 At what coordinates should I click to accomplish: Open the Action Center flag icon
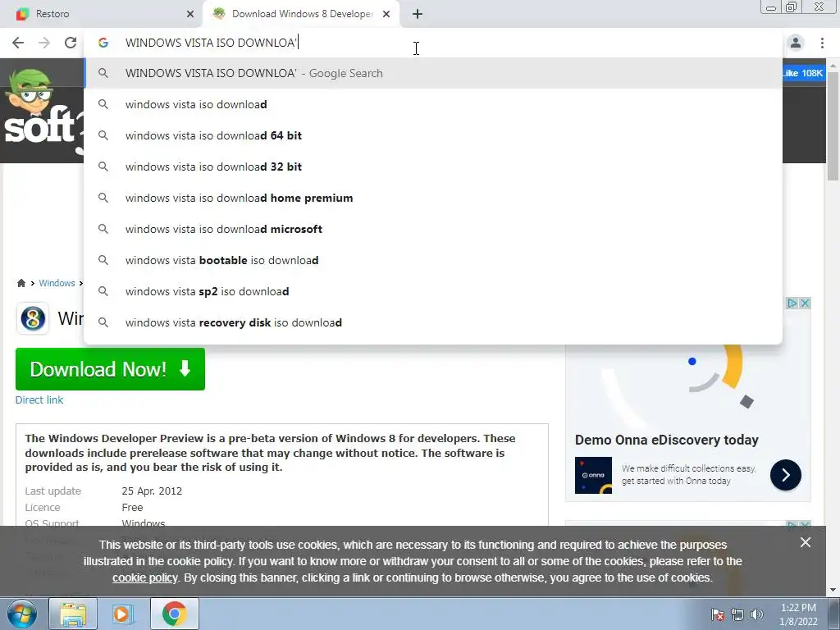[717, 614]
